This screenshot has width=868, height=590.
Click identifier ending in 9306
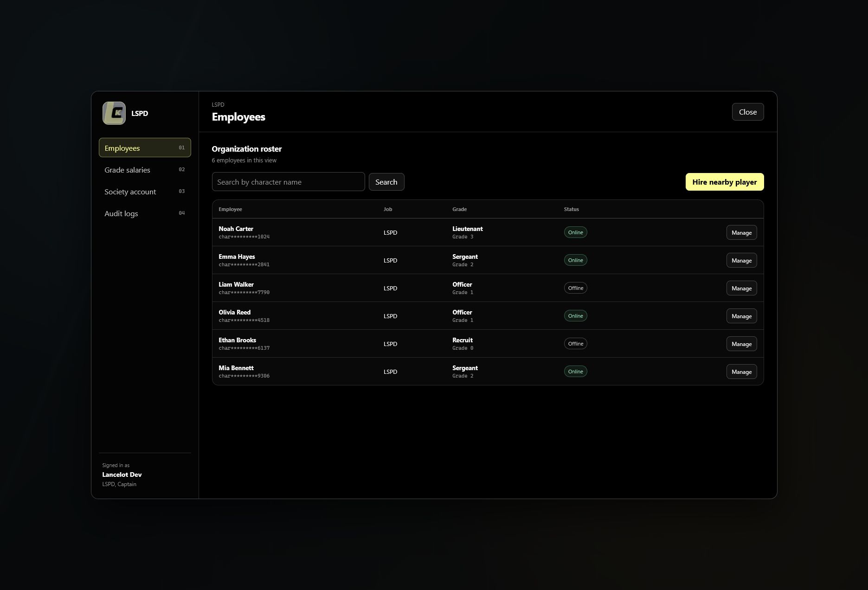tap(244, 376)
